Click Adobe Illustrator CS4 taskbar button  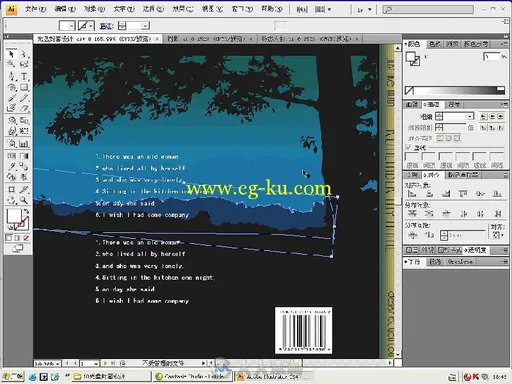(273, 377)
